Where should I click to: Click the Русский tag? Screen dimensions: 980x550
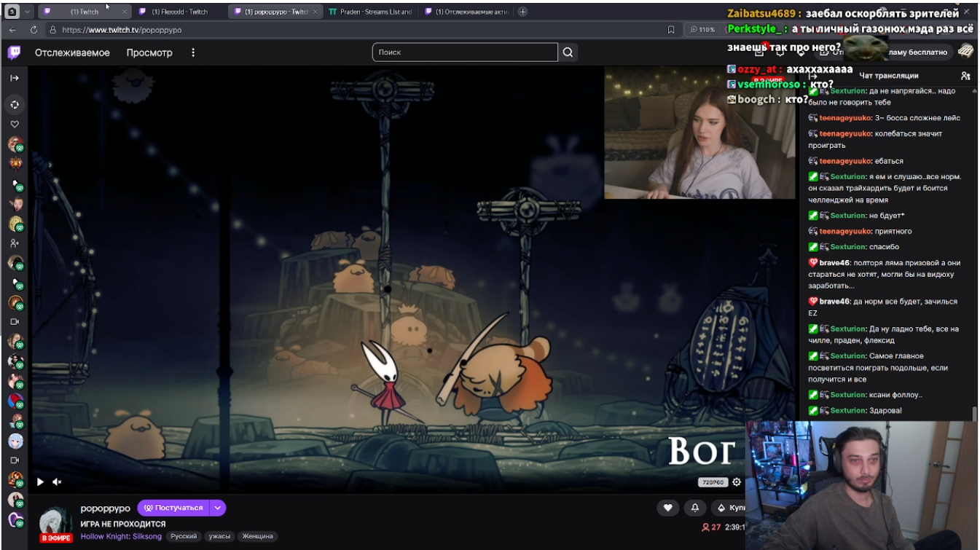[184, 536]
